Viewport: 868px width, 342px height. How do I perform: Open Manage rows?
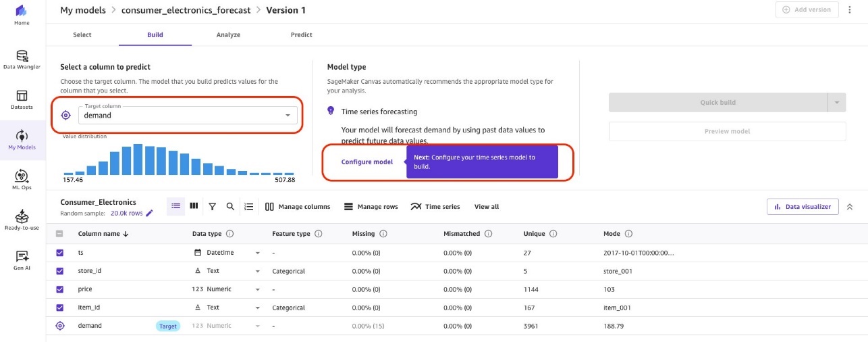click(371, 207)
